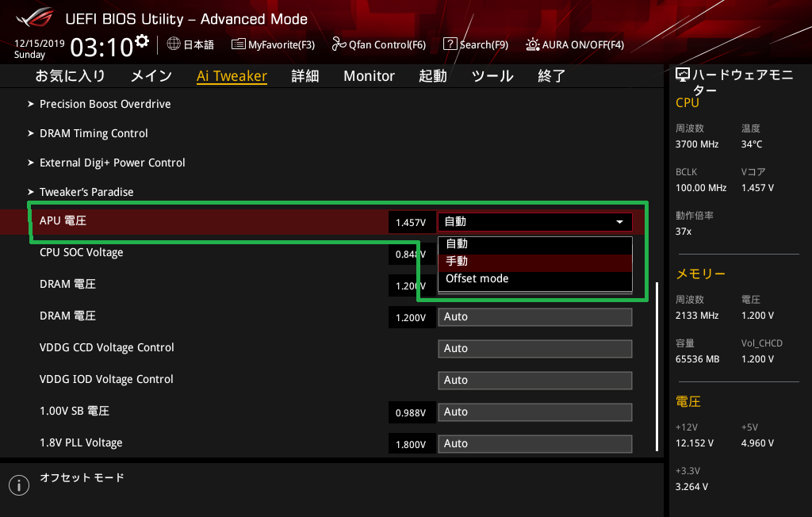Screen dimensions: 812x517
Task: Open VDDG CCD Voltage Control field
Action: 535,349
